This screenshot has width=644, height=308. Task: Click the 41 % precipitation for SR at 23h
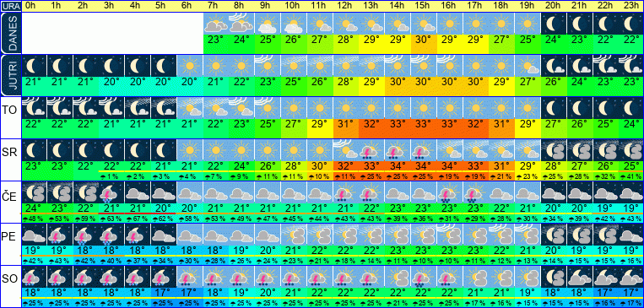point(631,176)
